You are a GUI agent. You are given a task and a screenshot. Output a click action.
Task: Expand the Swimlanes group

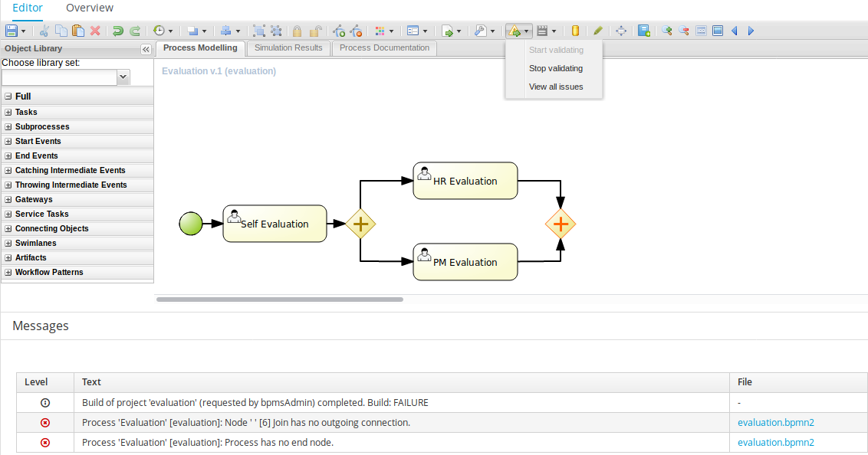point(8,244)
